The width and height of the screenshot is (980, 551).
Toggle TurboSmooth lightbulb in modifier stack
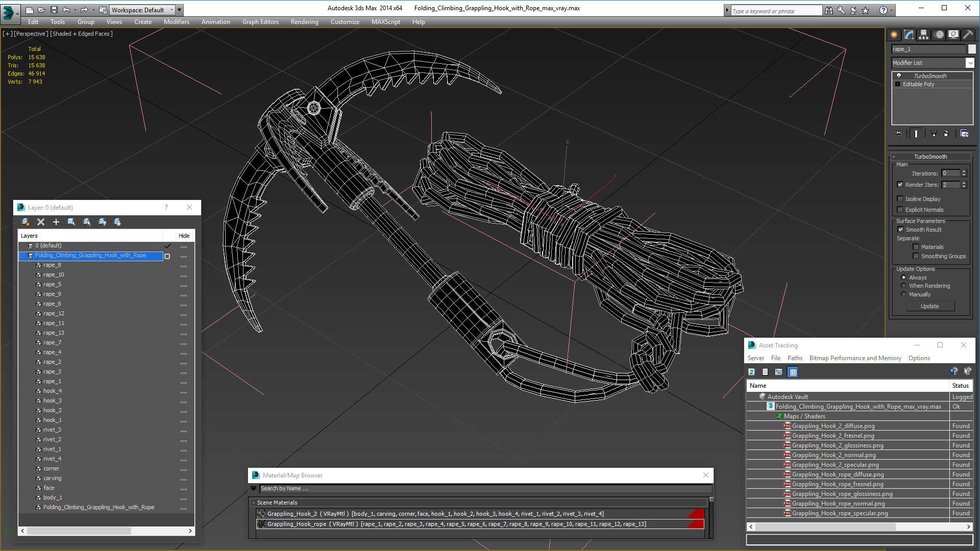[899, 76]
